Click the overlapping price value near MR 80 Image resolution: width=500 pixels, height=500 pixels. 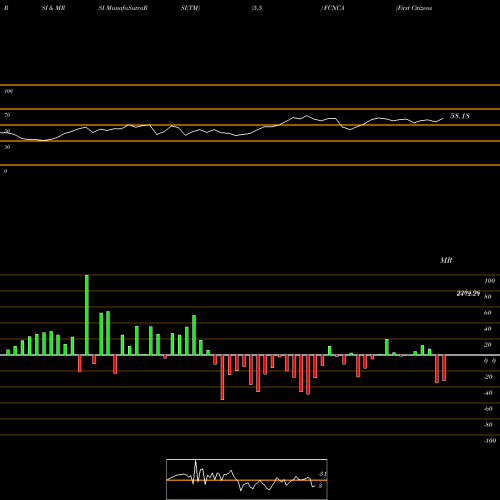[468, 293]
